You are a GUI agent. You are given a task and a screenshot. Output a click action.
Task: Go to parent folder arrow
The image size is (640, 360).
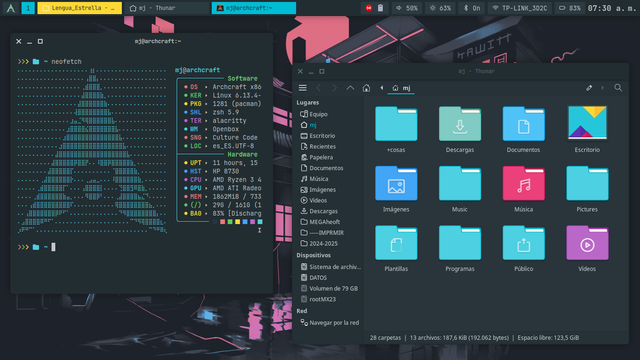(350, 88)
